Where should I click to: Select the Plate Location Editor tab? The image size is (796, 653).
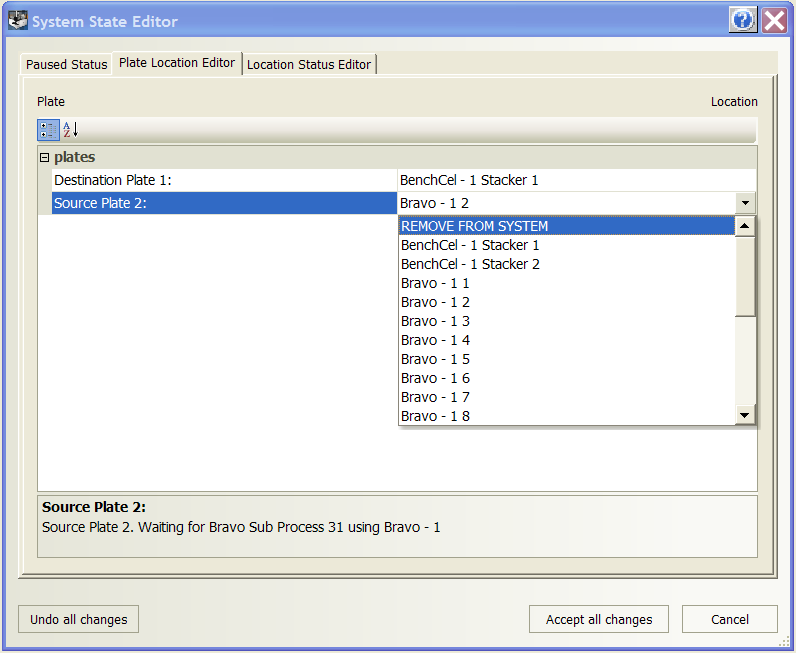(x=177, y=63)
